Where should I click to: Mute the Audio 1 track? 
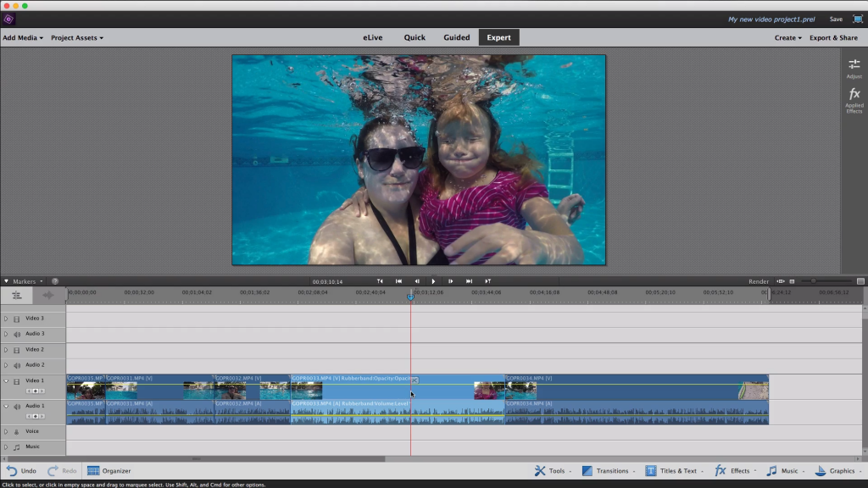tap(17, 407)
